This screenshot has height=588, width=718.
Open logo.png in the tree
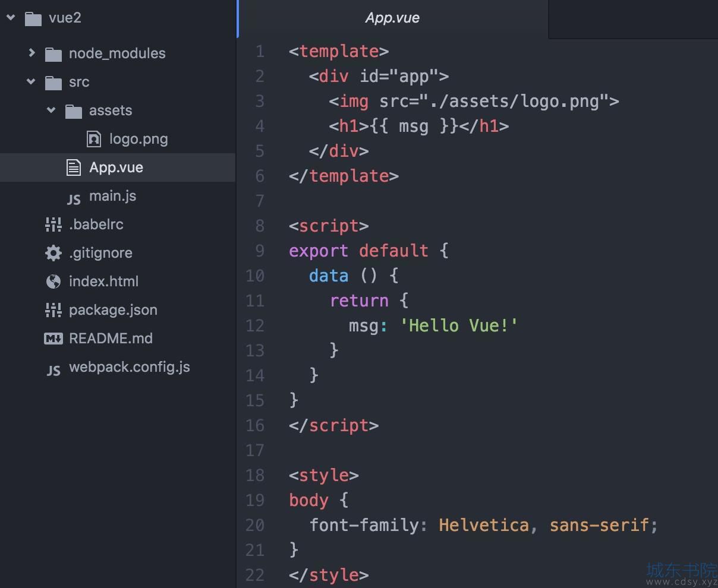(x=138, y=139)
